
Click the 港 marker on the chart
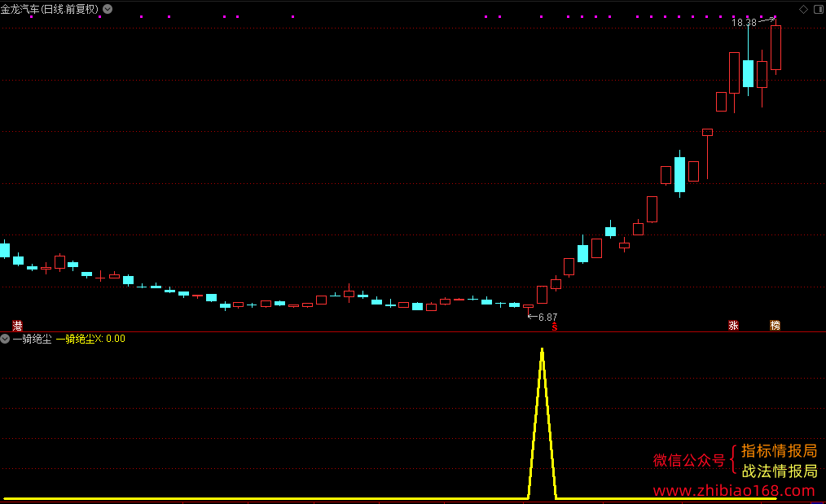(17, 326)
